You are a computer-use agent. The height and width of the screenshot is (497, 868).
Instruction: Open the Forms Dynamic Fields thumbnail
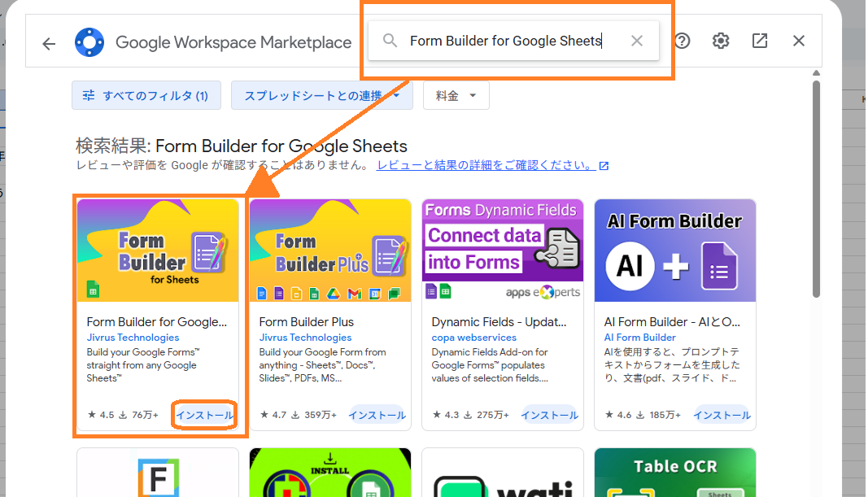(x=503, y=251)
